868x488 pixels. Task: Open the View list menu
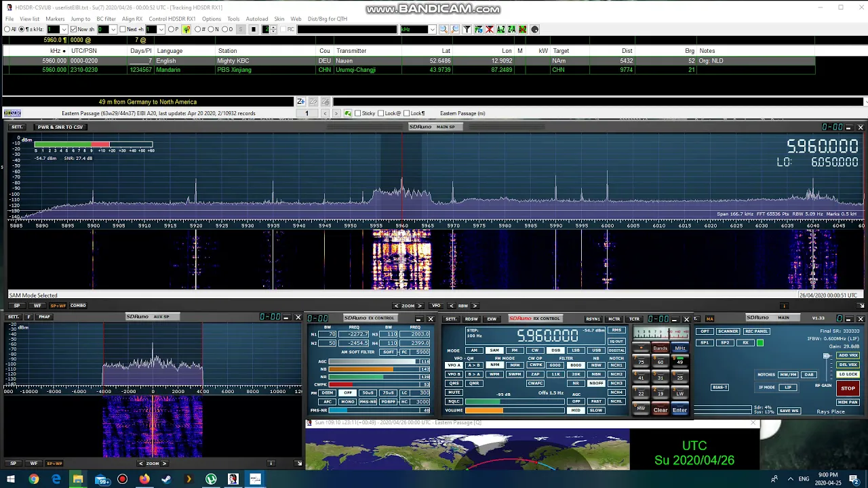pyautogui.click(x=30, y=19)
